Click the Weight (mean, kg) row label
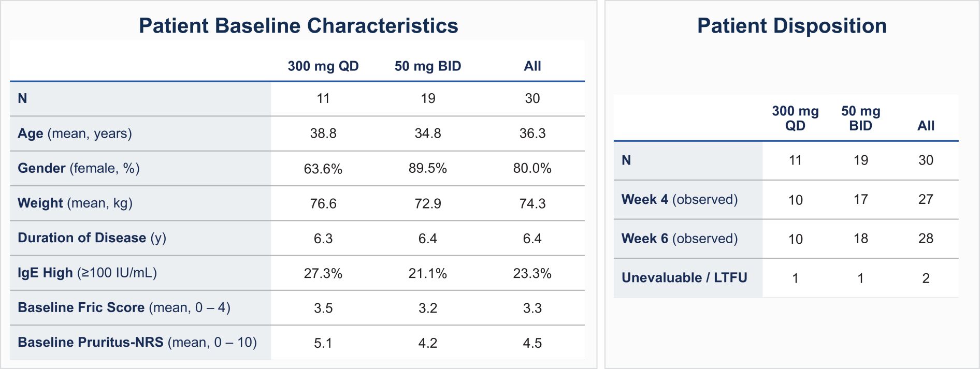The height and width of the screenshot is (369, 980). [x=75, y=203]
